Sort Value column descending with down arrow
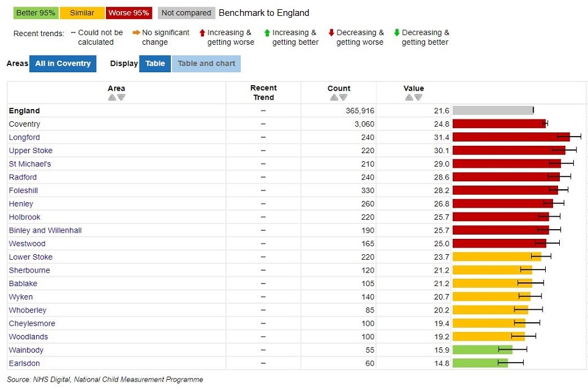This screenshot has height=392, width=588. click(x=418, y=97)
